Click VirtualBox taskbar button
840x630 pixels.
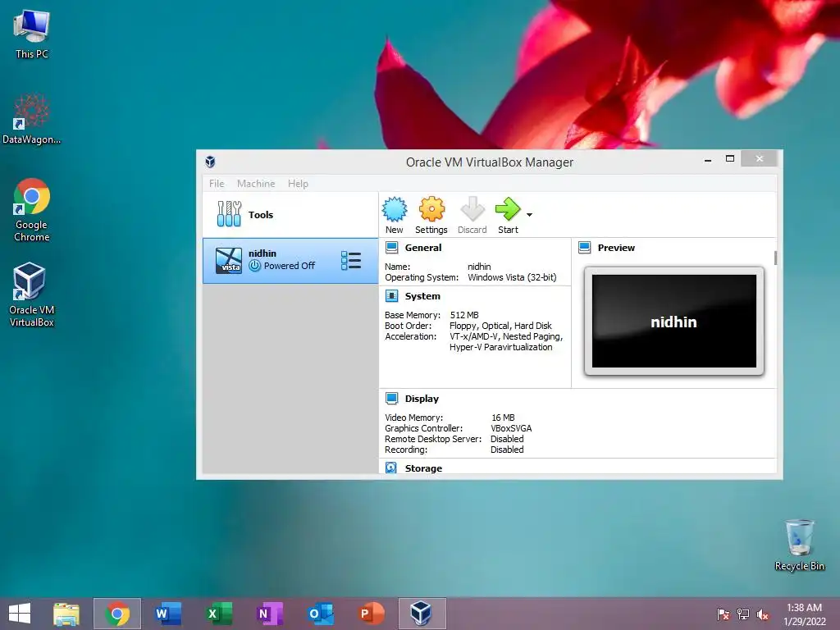coord(422,614)
